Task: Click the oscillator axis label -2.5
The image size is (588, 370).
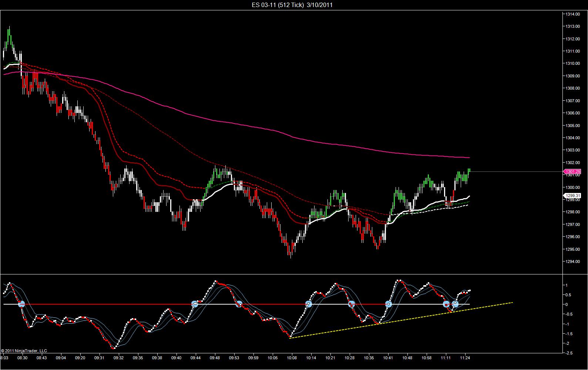Action: click(x=569, y=353)
